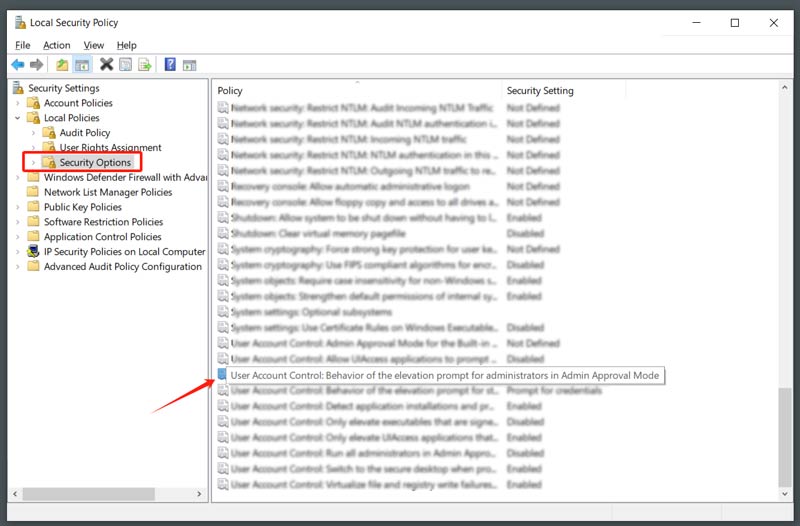Click the tree pane horizontal scrollbar thumb
The width and height of the screenshot is (800, 526).
coord(88,494)
